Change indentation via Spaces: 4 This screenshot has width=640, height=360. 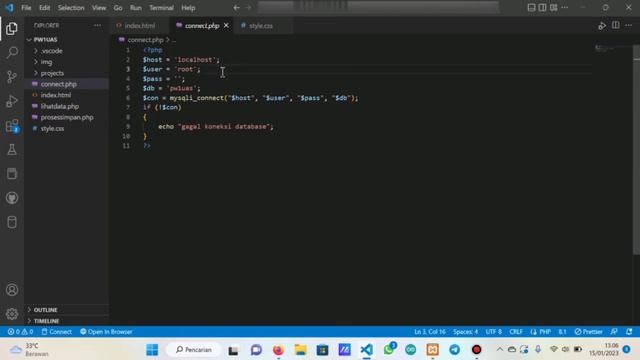coord(465,332)
